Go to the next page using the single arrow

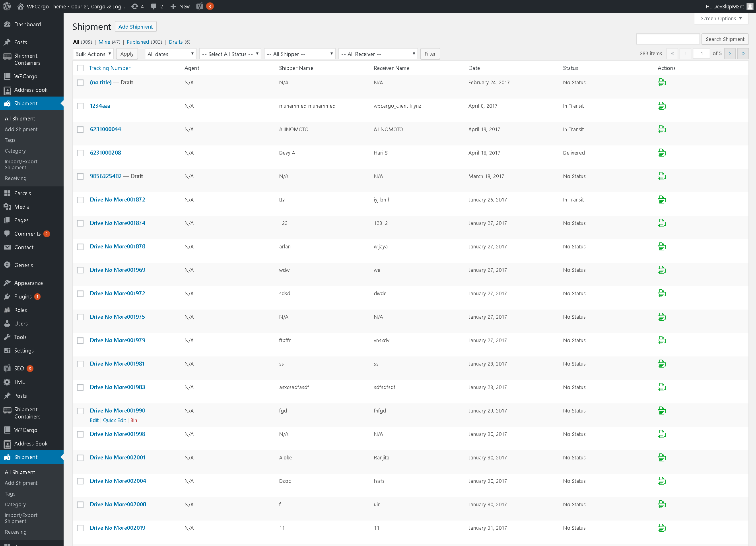pos(730,54)
